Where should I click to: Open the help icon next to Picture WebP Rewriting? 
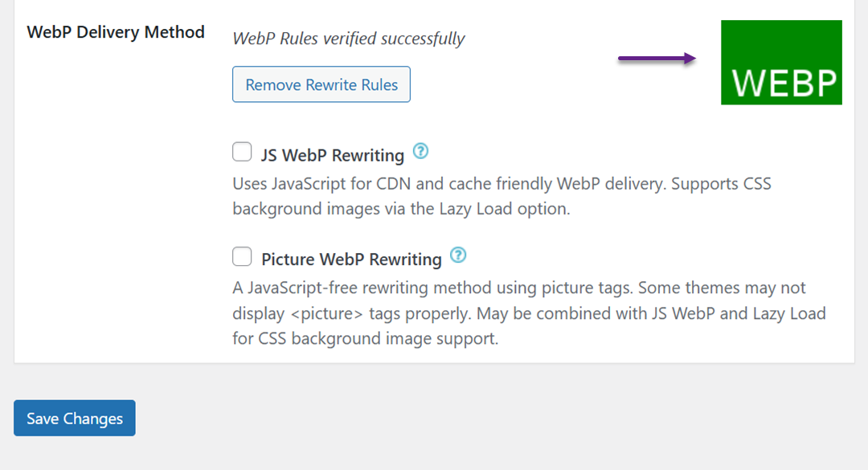(458, 255)
